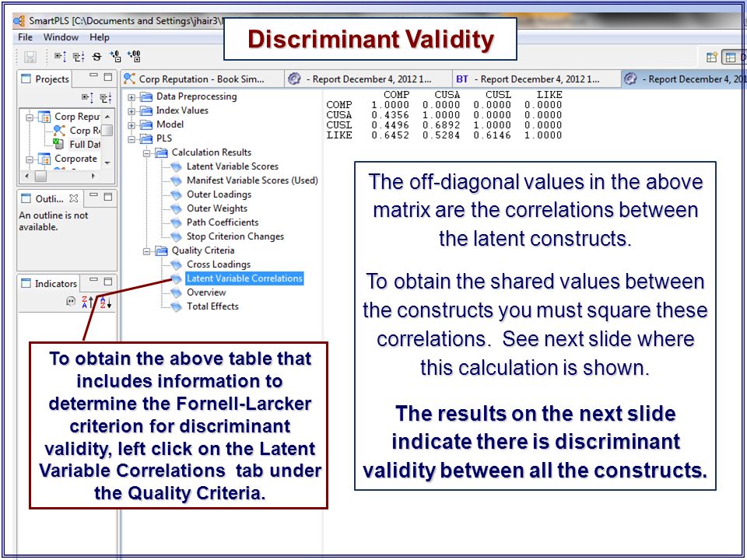Click Expand All icon in main toolbar

pyautogui.click(x=60, y=57)
